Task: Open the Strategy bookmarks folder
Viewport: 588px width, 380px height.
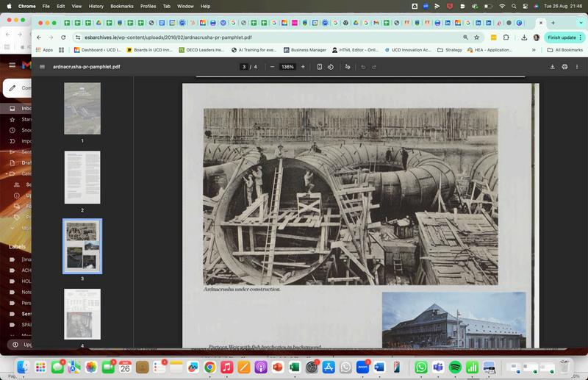Action: pos(450,50)
